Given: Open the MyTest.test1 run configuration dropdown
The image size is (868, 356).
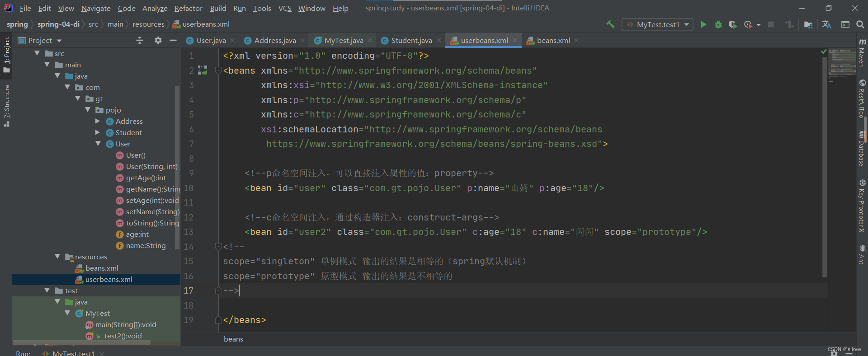Looking at the screenshot, I should click(657, 24).
